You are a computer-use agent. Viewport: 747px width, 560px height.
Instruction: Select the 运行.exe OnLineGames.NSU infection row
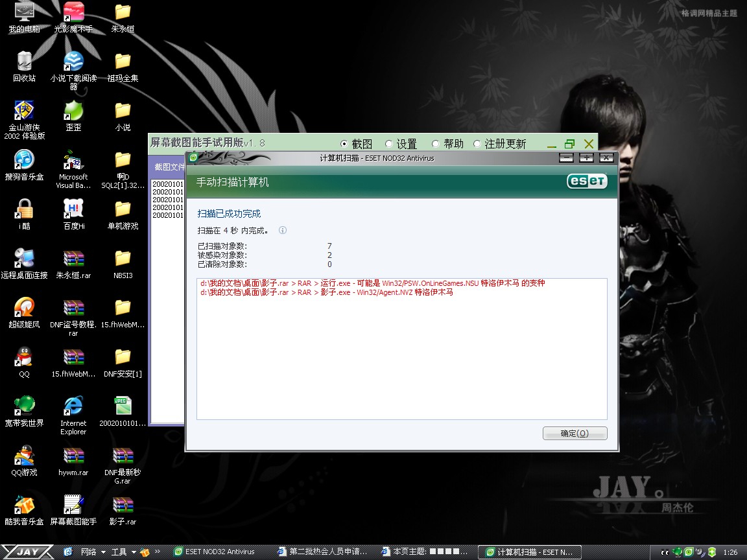[373, 283]
